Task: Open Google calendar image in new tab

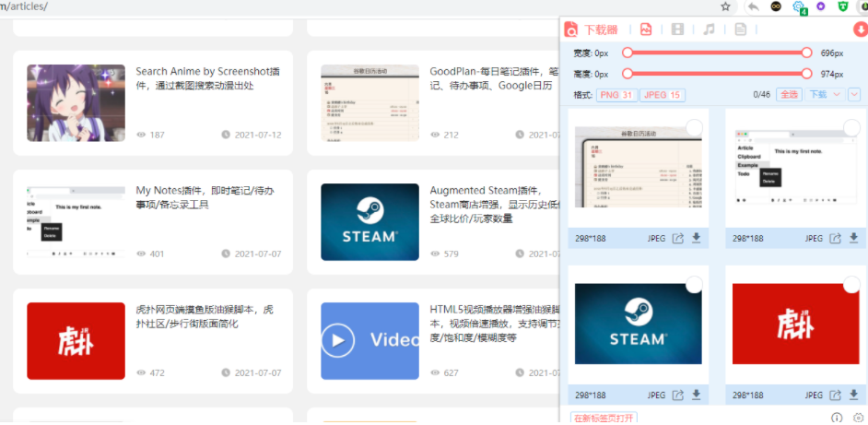Action: coord(678,238)
